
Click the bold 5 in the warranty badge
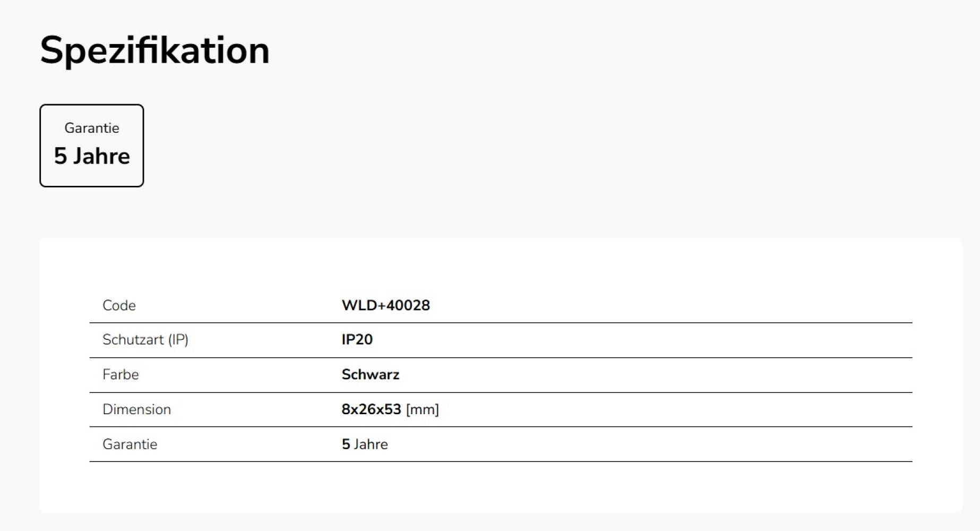(x=60, y=156)
